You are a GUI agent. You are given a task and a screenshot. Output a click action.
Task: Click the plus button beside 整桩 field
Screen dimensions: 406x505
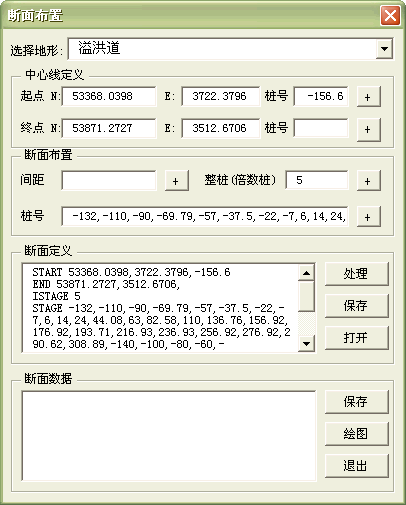368,181
